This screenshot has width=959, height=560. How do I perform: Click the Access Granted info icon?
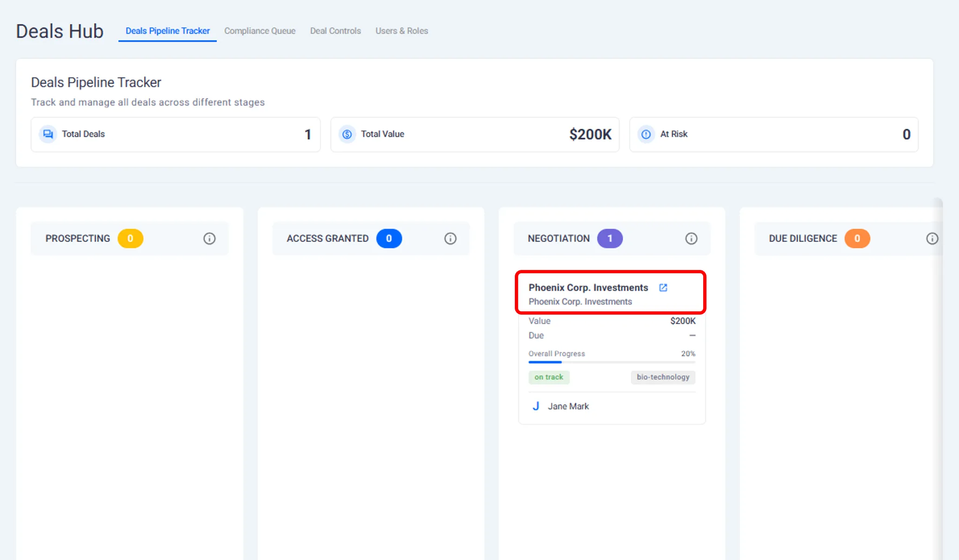tap(450, 238)
